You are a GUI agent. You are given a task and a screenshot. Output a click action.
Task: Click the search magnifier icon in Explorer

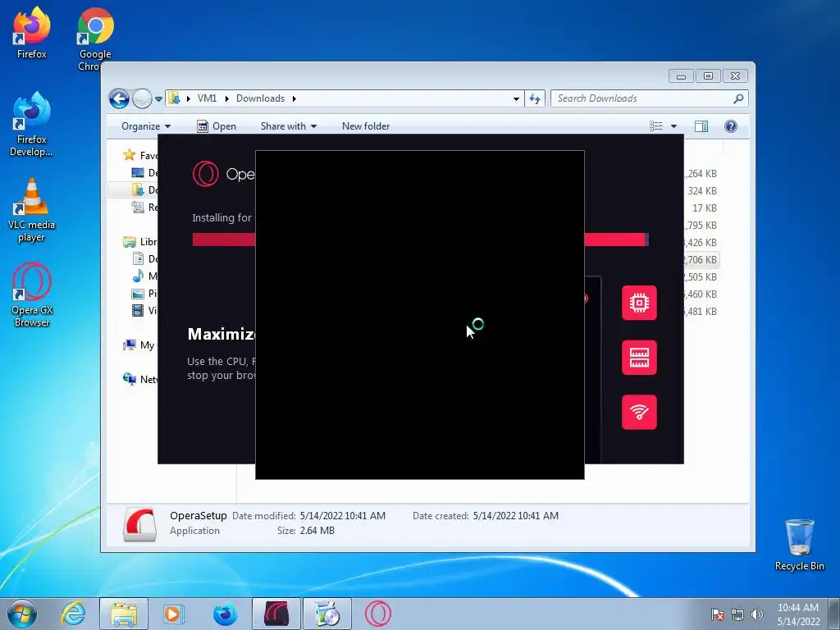pos(738,98)
